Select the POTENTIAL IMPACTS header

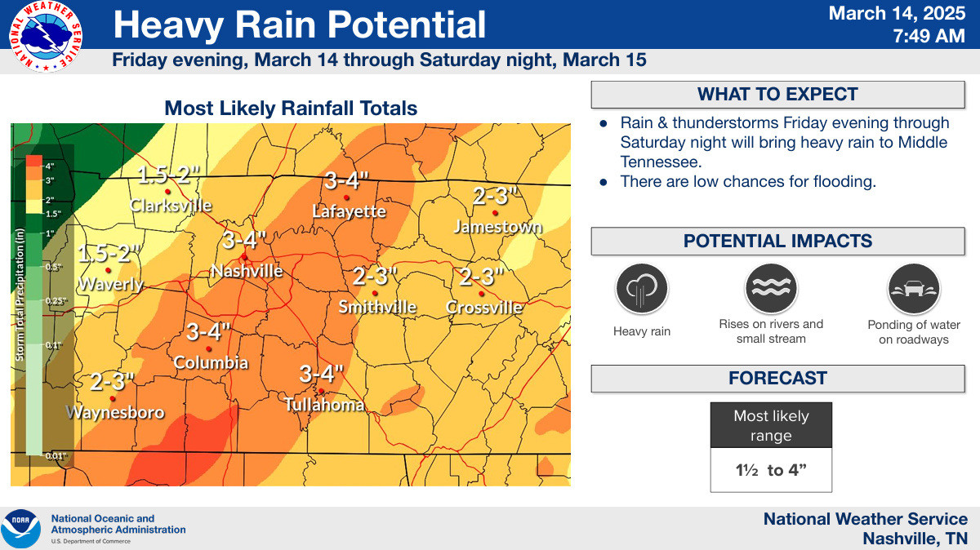(777, 242)
